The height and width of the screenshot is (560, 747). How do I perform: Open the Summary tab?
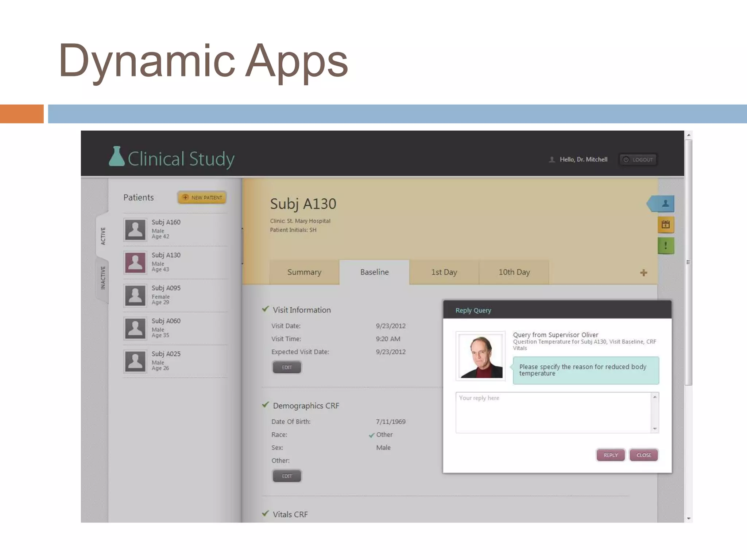click(x=304, y=272)
